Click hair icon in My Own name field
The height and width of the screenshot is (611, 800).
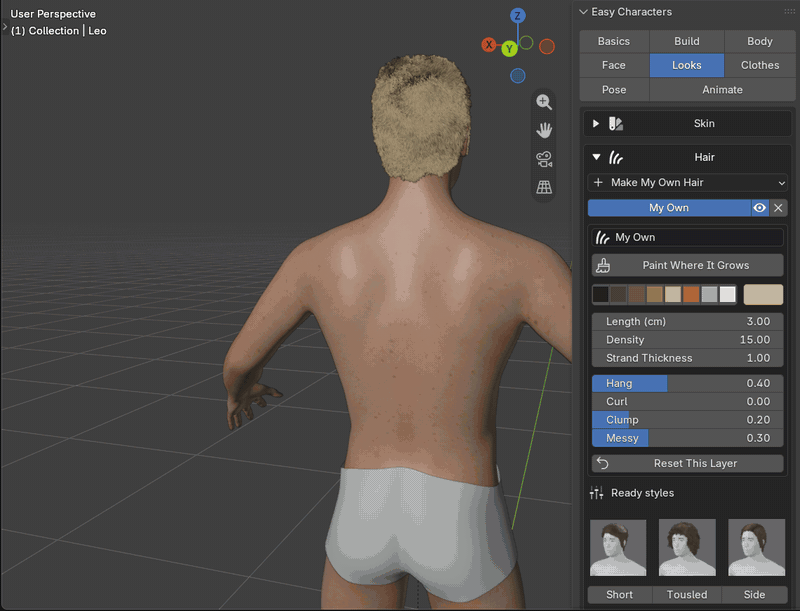click(603, 237)
